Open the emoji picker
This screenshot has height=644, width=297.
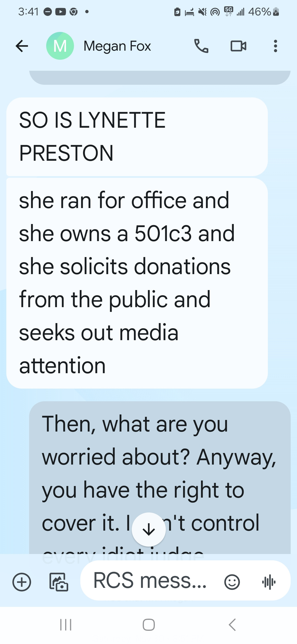tap(232, 582)
